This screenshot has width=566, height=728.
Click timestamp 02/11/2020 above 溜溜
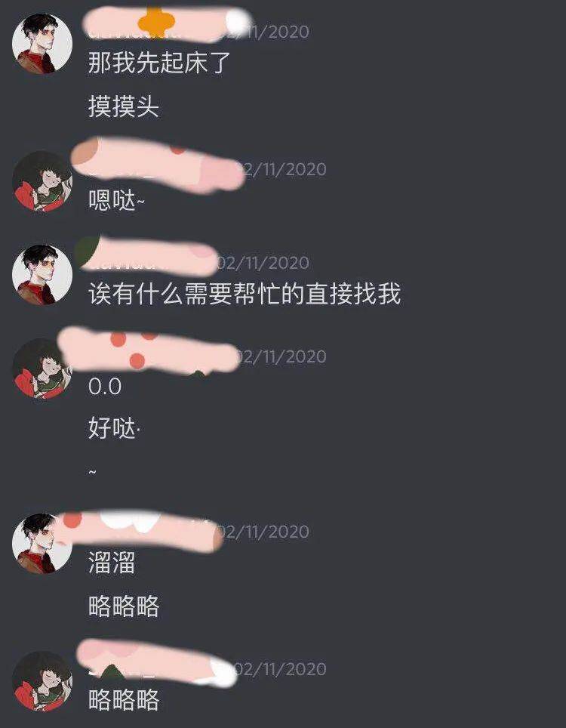(263, 532)
